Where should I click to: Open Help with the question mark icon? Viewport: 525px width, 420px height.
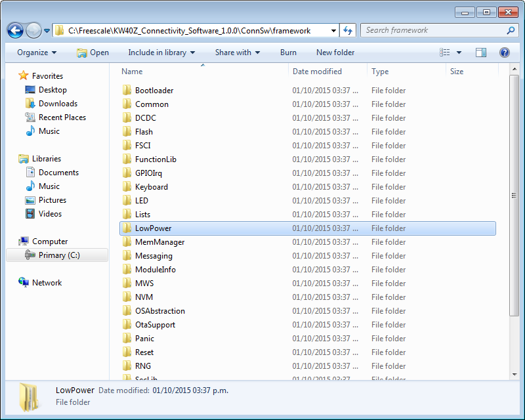[505, 52]
